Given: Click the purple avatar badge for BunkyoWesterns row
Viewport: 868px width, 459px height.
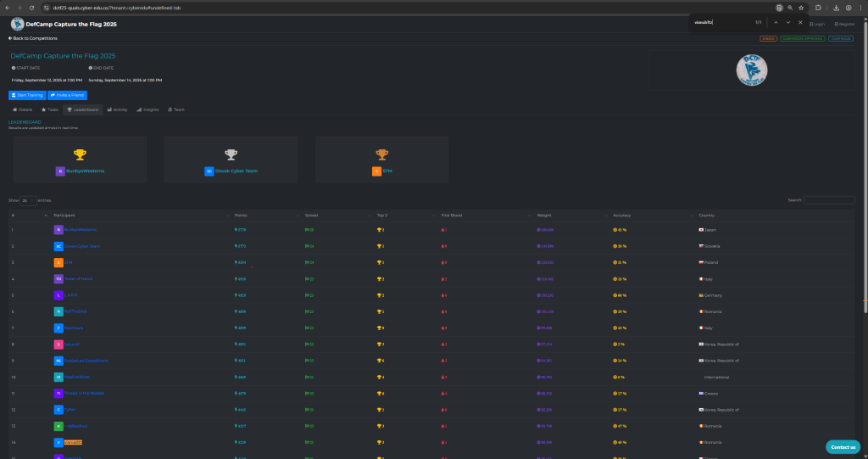Looking at the screenshot, I should [58, 230].
